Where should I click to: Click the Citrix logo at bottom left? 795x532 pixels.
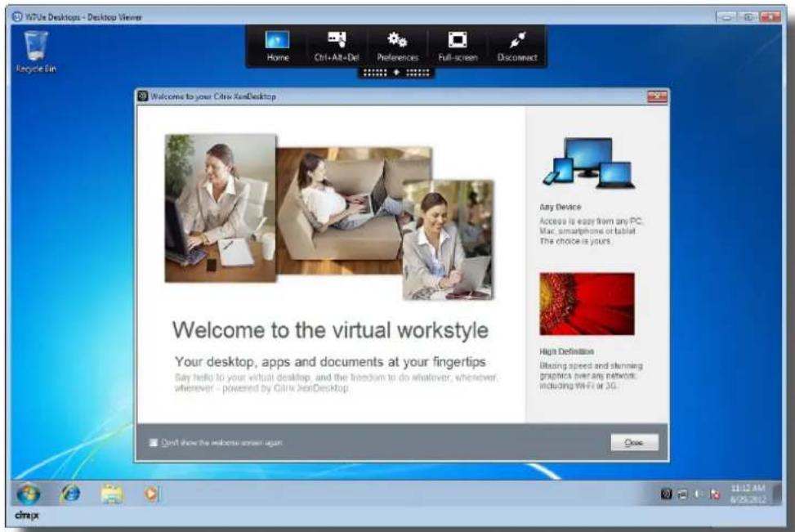(27, 516)
